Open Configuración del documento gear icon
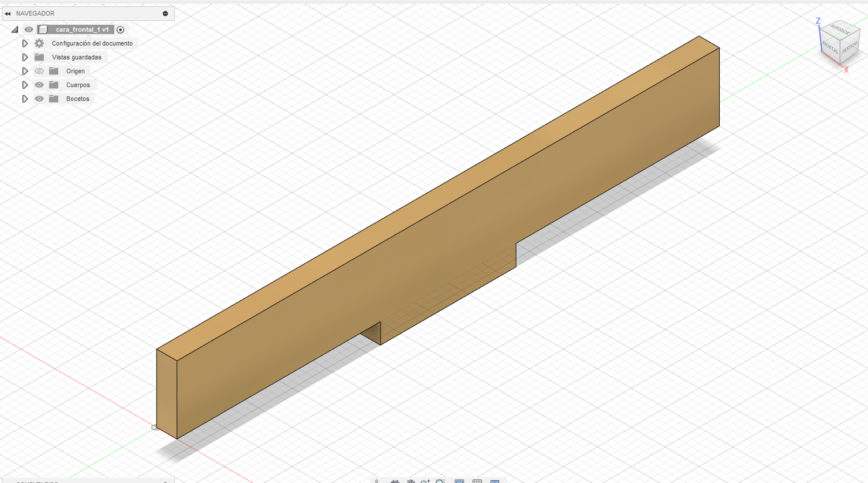Screen dimensions: 868x483 39,43
